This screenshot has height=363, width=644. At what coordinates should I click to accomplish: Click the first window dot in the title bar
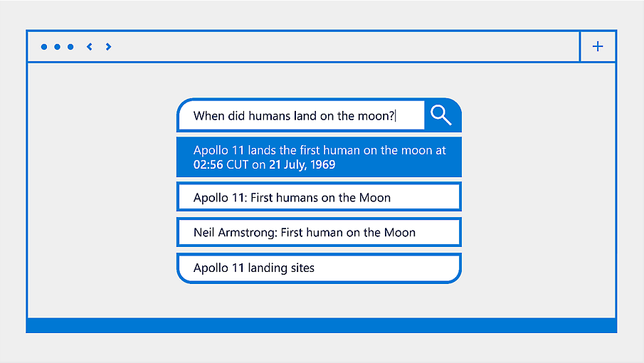click(44, 47)
